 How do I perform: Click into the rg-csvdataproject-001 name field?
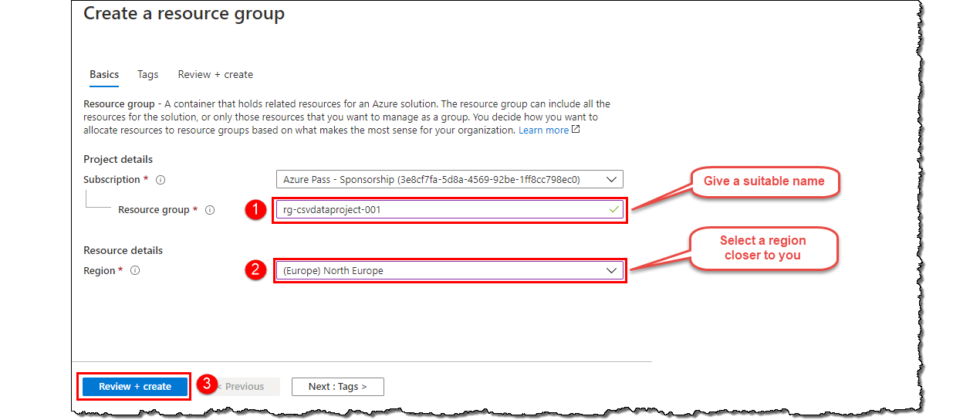coord(440,210)
